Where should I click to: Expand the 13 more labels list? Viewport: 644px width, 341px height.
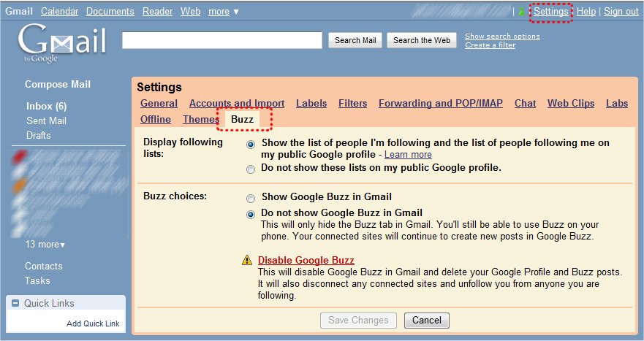(45, 244)
